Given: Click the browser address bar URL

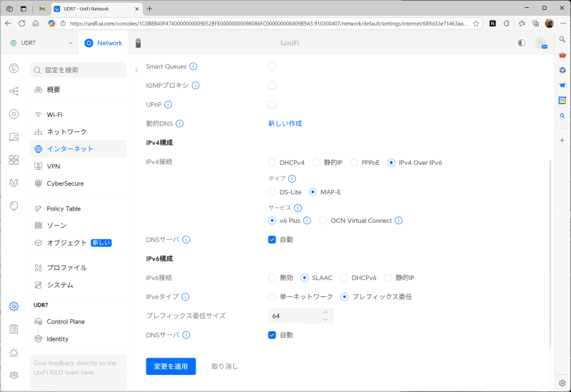Looking at the screenshot, I should point(268,24).
